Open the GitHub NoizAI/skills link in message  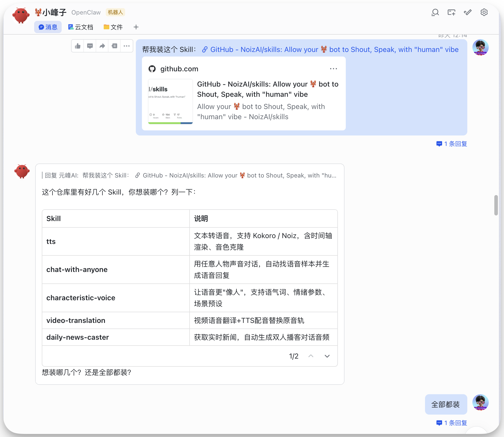tap(330, 49)
